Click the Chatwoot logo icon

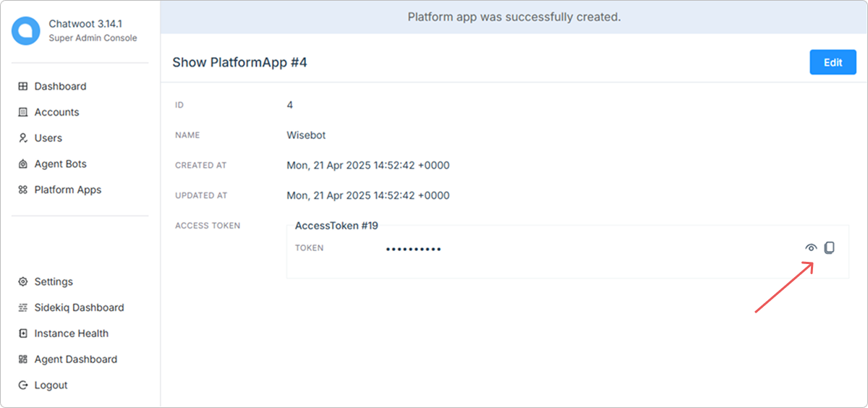pos(26,31)
